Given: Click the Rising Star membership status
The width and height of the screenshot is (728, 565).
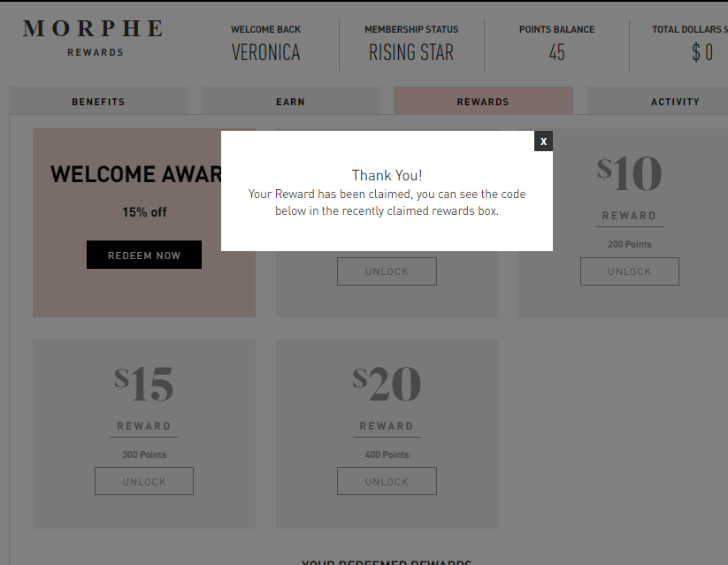Looking at the screenshot, I should click(x=411, y=52).
